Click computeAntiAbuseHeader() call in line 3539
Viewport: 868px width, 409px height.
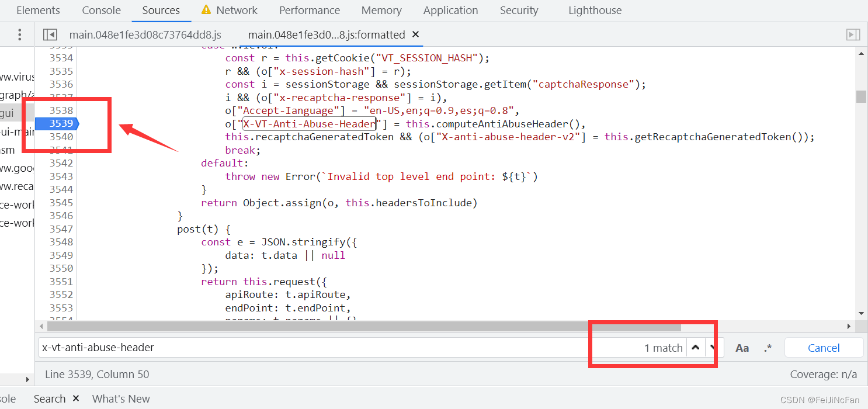[x=495, y=123]
